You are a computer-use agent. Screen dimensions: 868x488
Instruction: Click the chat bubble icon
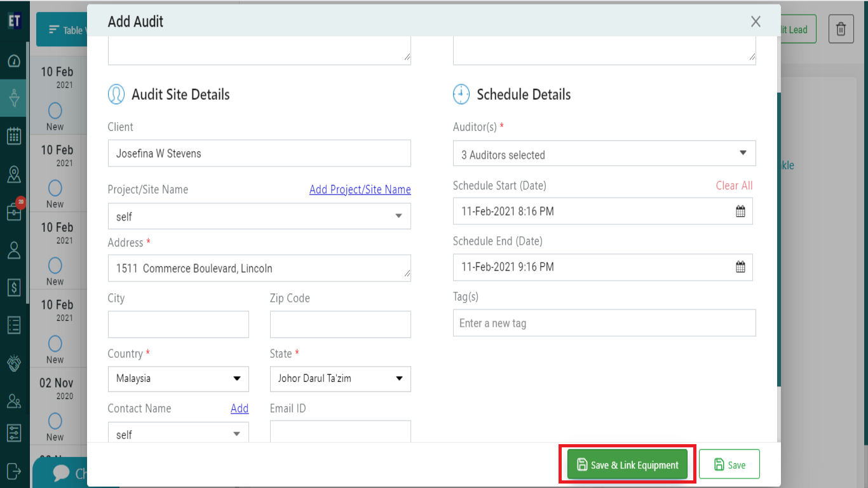pos(62,473)
